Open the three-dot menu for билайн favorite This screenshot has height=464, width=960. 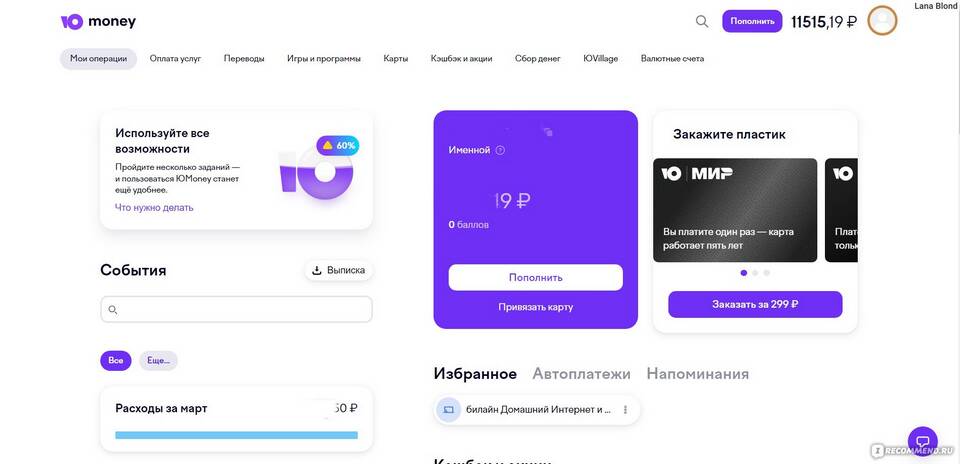pos(625,410)
